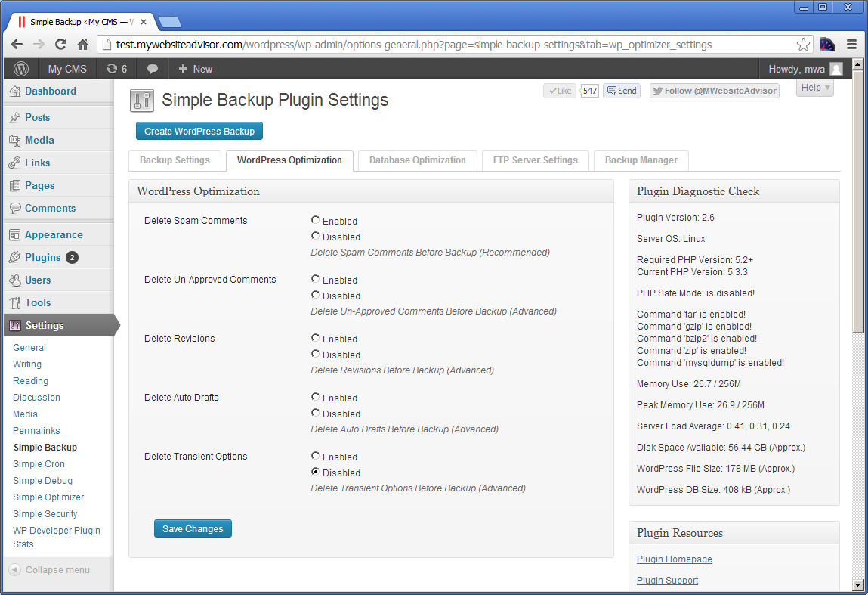Image resolution: width=868 pixels, height=595 pixels.
Task: Enable Delete Un-Approved Comments
Action: click(x=315, y=279)
